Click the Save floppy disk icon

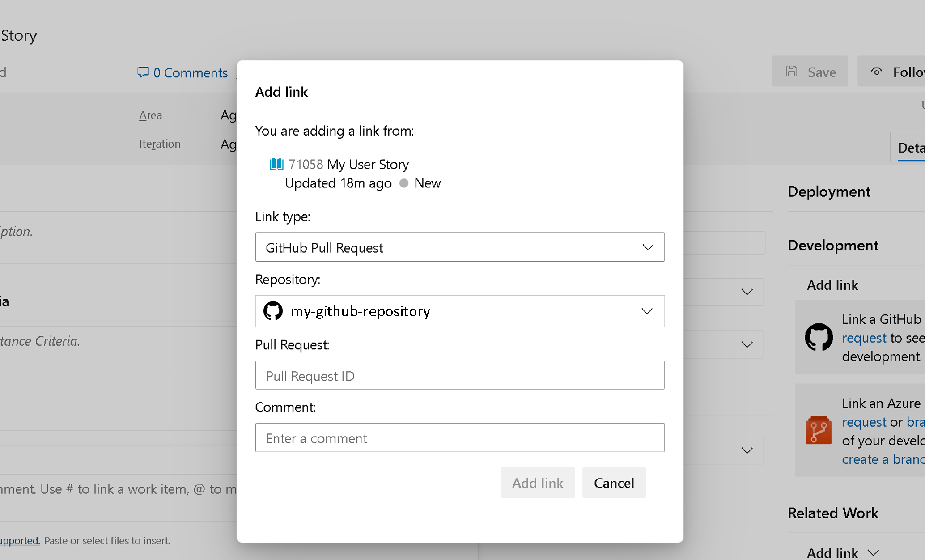(x=792, y=72)
